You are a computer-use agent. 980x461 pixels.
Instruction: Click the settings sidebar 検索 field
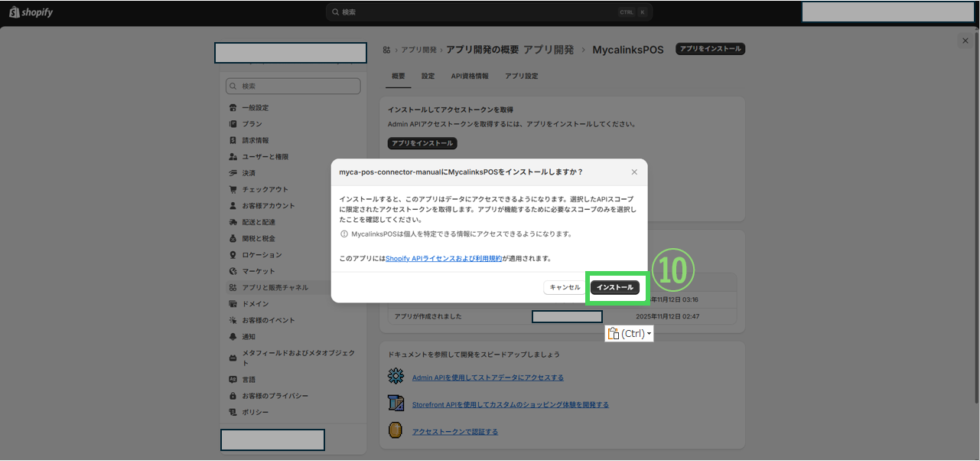pos(293,87)
